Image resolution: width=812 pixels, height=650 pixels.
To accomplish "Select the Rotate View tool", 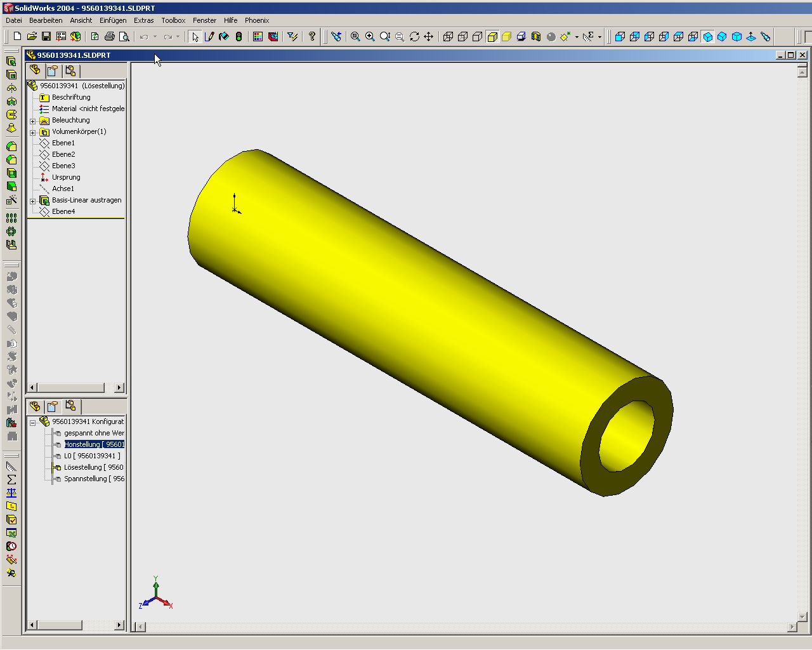I will (x=414, y=37).
